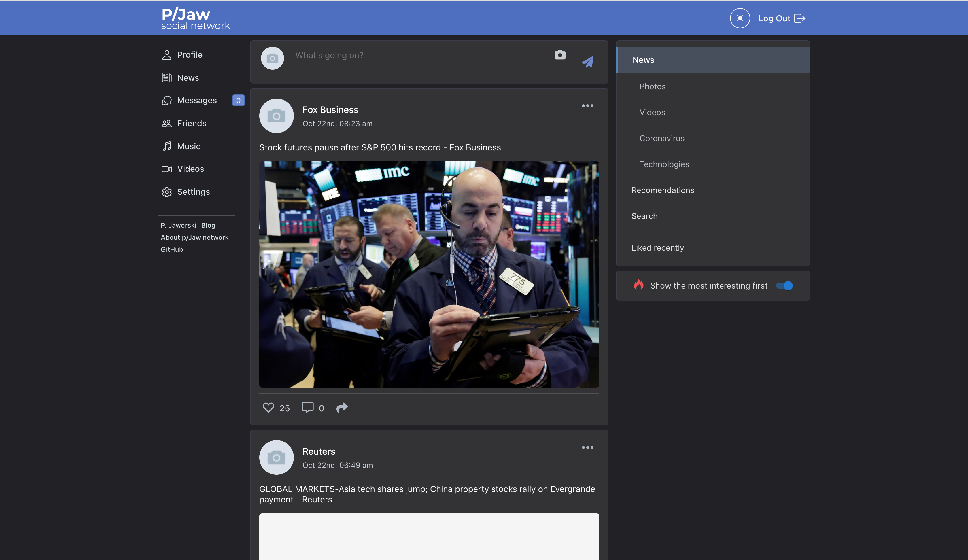Click the Videos camera icon in left sidebar
968x560 pixels.
[x=166, y=169]
